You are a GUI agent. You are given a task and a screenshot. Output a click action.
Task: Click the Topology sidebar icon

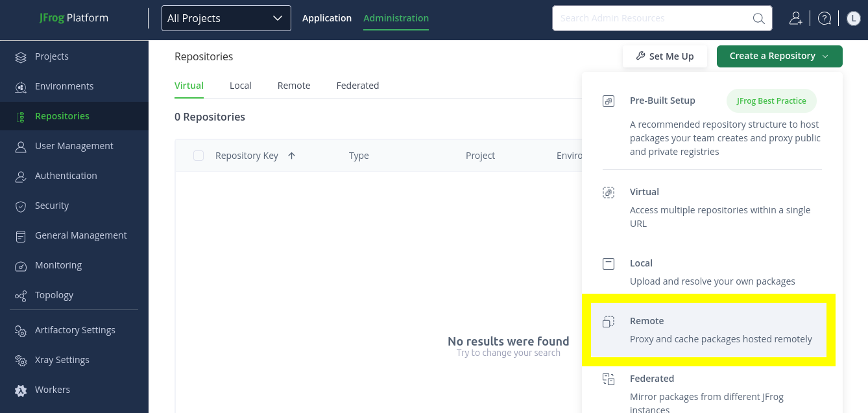click(x=20, y=294)
